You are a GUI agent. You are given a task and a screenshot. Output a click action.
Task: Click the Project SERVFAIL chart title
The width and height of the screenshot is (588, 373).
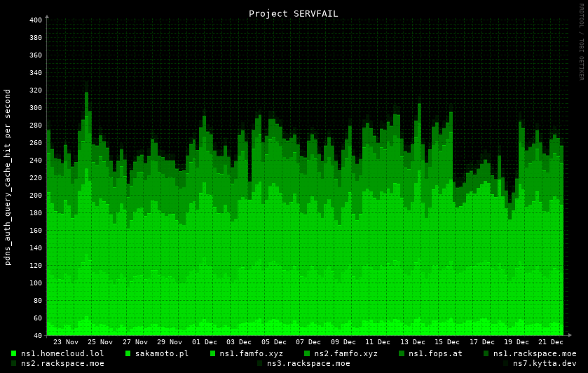tap(293, 13)
